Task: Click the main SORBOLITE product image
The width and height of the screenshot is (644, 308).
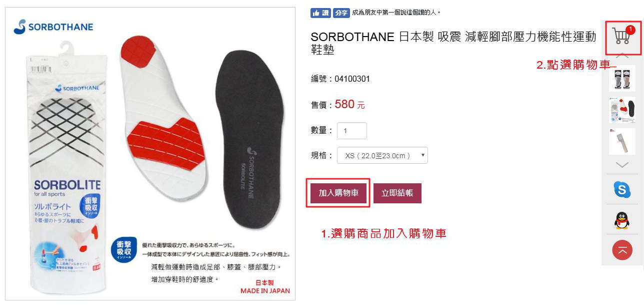Action: (x=151, y=153)
